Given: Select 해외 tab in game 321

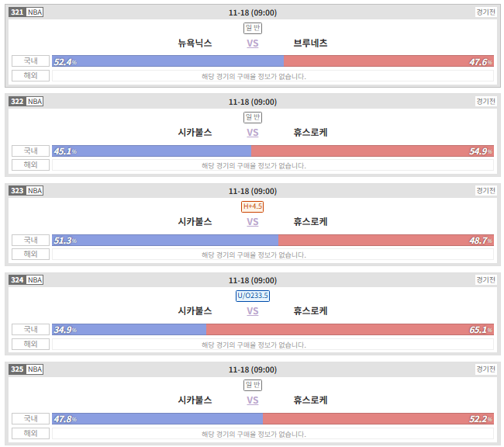Looking at the screenshot, I should coord(30,75).
